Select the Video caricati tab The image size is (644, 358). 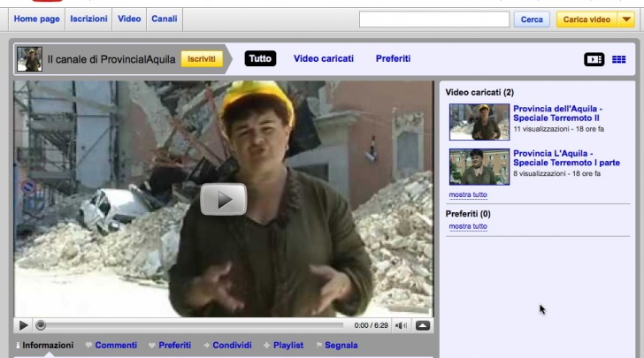tap(324, 58)
